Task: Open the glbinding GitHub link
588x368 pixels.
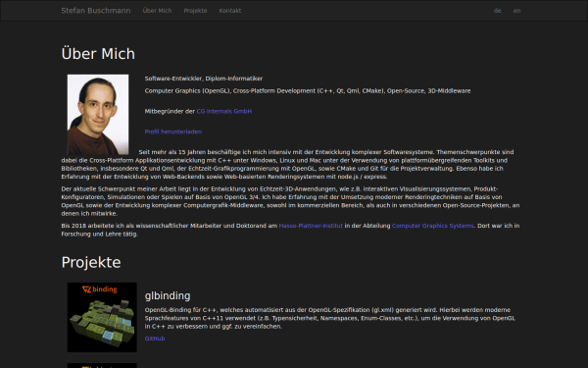Action: tap(155, 339)
